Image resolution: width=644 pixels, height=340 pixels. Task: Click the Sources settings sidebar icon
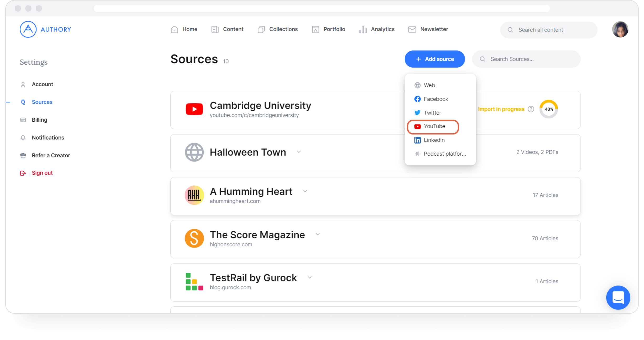pyautogui.click(x=23, y=101)
